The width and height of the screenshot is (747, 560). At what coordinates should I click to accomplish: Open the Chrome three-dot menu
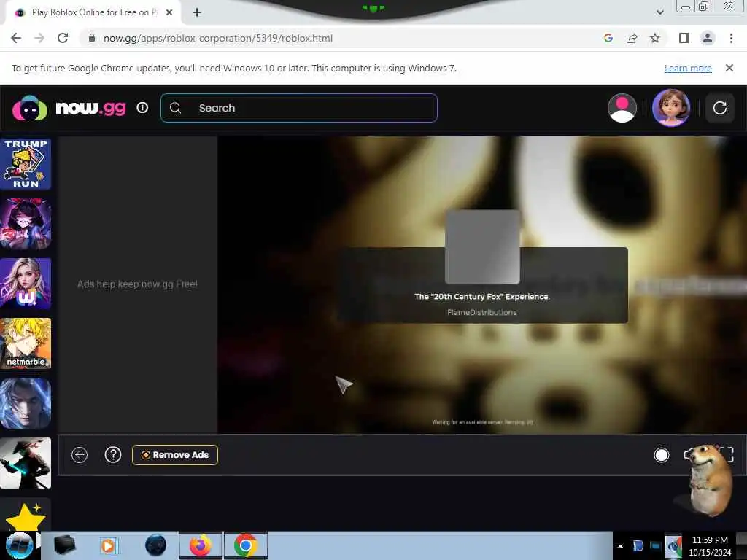pyautogui.click(x=731, y=38)
